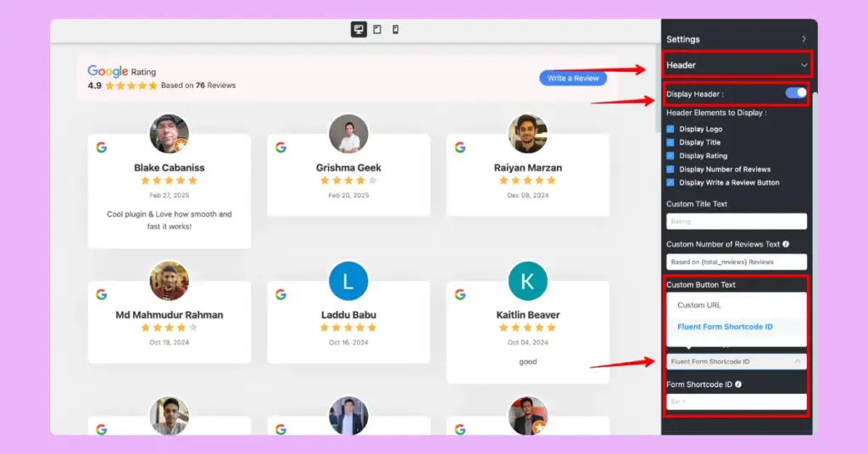Click Blake Cabaniss star rating
Image resolution: width=868 pixels, height=454 pixels.
pos(169,180)
